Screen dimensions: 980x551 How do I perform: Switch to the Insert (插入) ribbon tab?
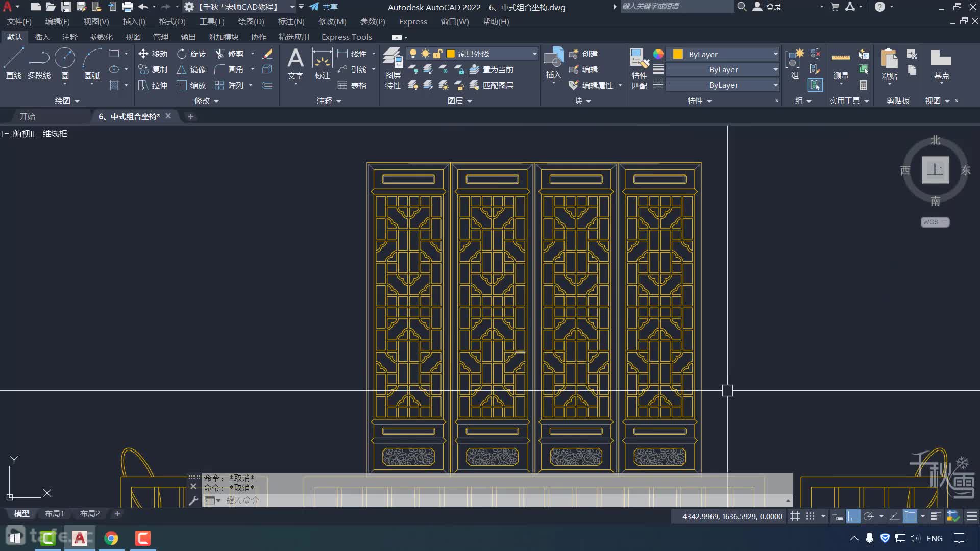[x=42, y=37]
